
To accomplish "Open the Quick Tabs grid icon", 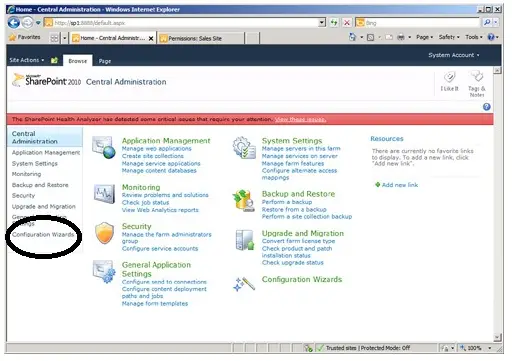I will pyautogui.click(x=54, y=38).
